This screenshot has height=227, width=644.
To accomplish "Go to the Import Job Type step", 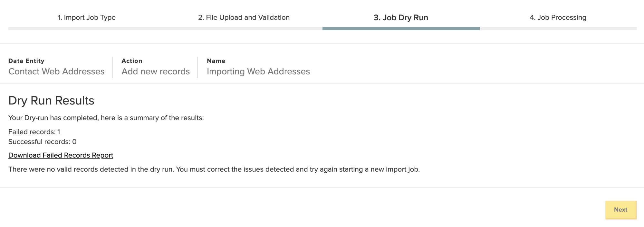I will click(x=87, y=17).
